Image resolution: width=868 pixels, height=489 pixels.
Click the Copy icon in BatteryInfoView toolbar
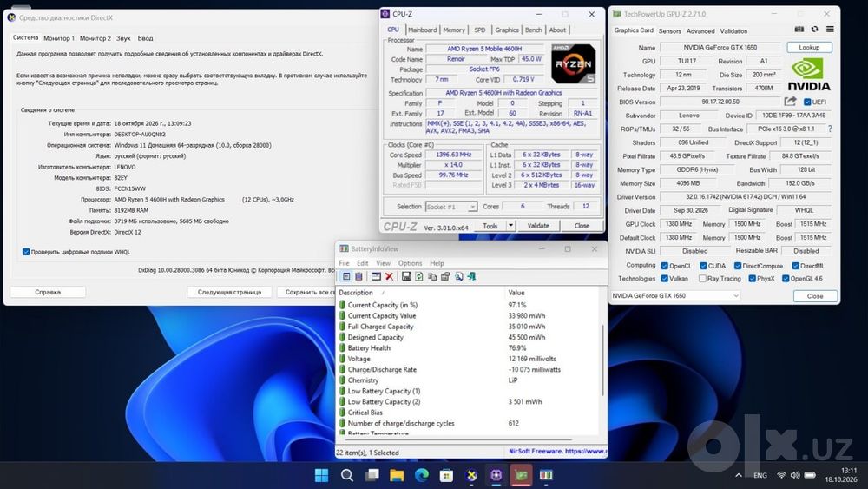coord(432,276)
